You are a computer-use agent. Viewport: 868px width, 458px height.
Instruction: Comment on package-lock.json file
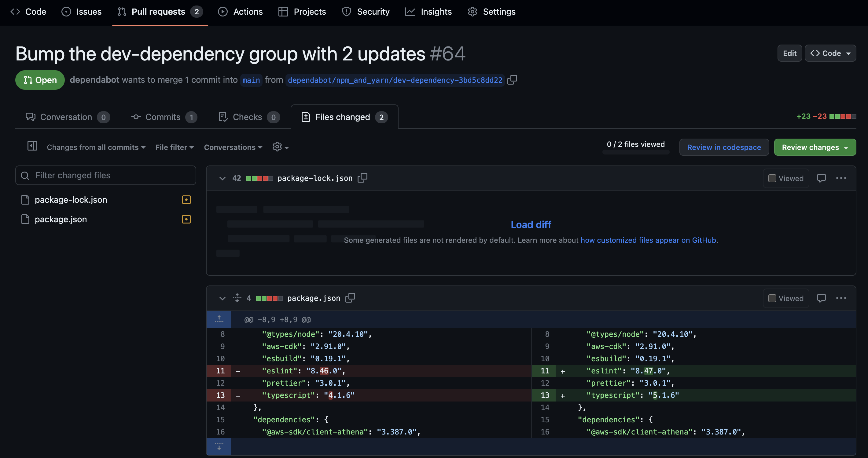tap(822, 178)
